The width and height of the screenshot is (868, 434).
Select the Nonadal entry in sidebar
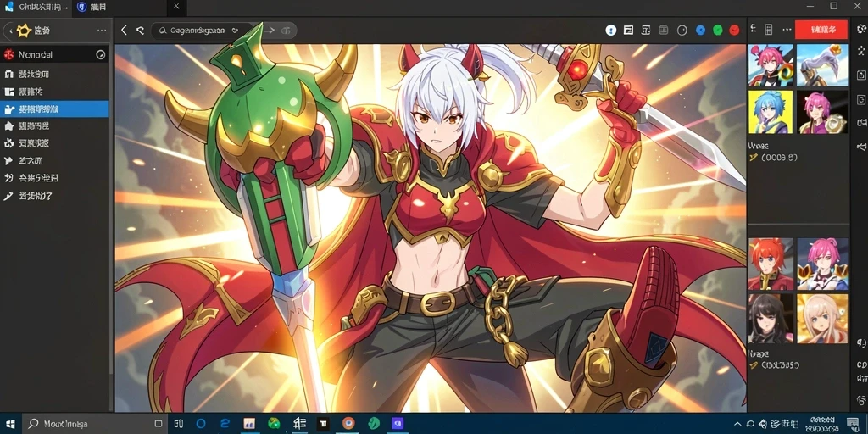point(54,55)
